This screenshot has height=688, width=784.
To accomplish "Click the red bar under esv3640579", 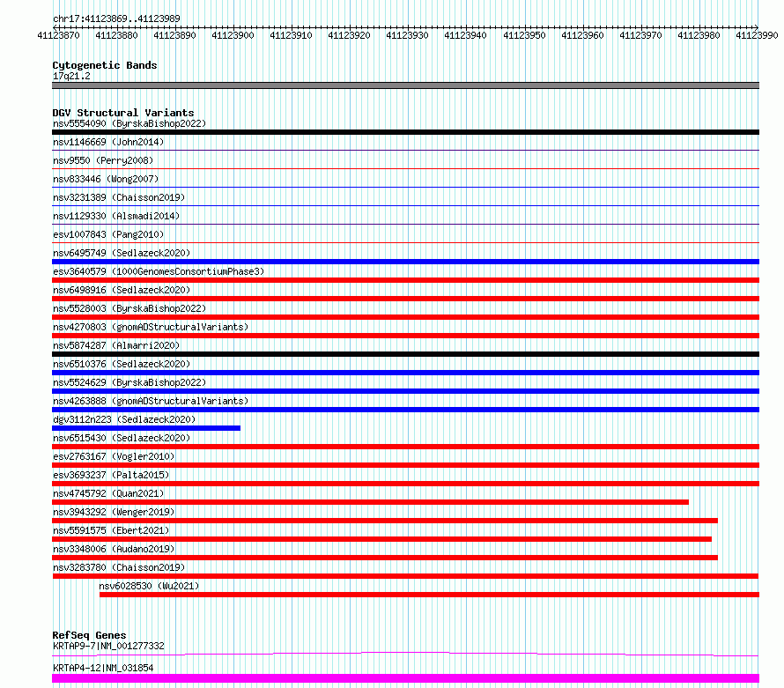I will 405,280.
